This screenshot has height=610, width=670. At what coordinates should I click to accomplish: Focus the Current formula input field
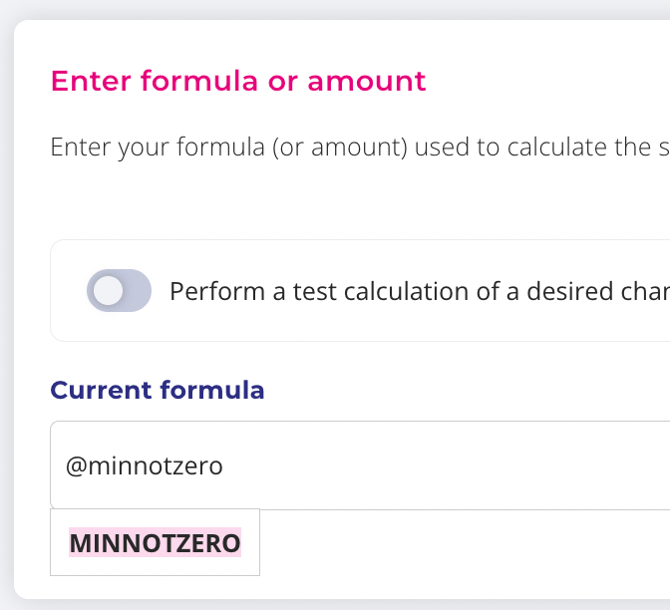click(x=400, y=465)
